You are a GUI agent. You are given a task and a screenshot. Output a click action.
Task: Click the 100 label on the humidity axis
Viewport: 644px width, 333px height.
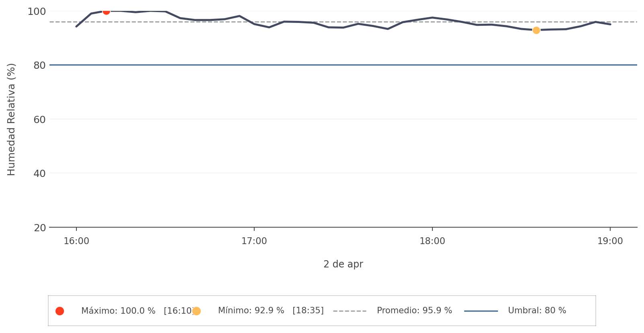[37, 11]
